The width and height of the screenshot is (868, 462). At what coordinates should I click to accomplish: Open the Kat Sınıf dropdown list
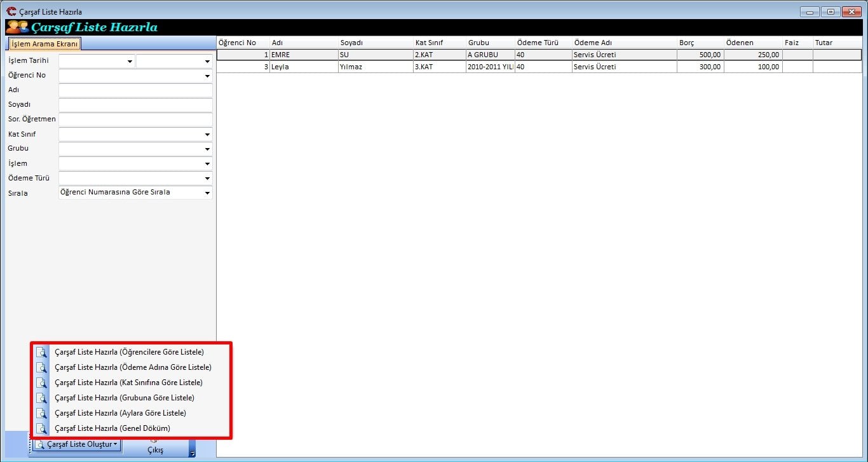(x=207, y=135)
